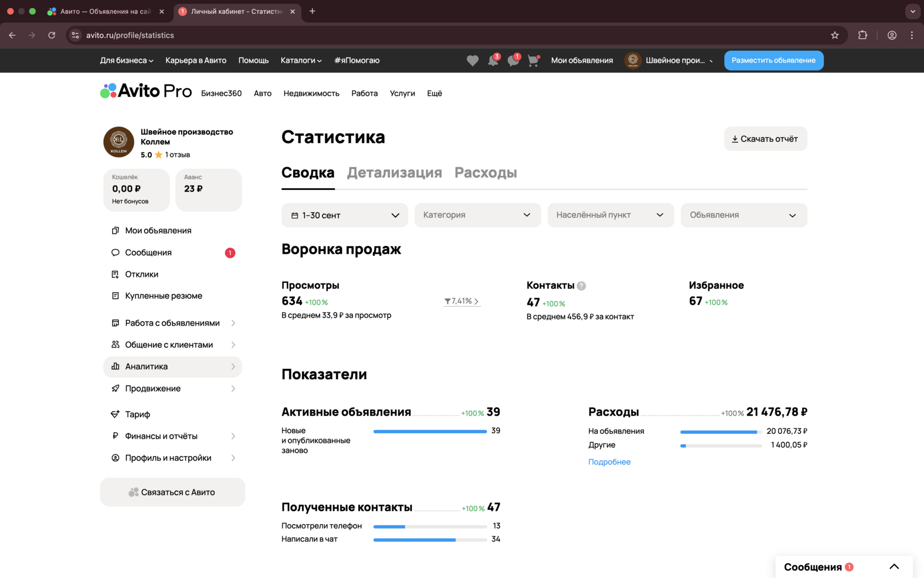Expand the Каталоги menu
Image resolution: width=924 pixels, height=578 pixels.
click(301, 61)
